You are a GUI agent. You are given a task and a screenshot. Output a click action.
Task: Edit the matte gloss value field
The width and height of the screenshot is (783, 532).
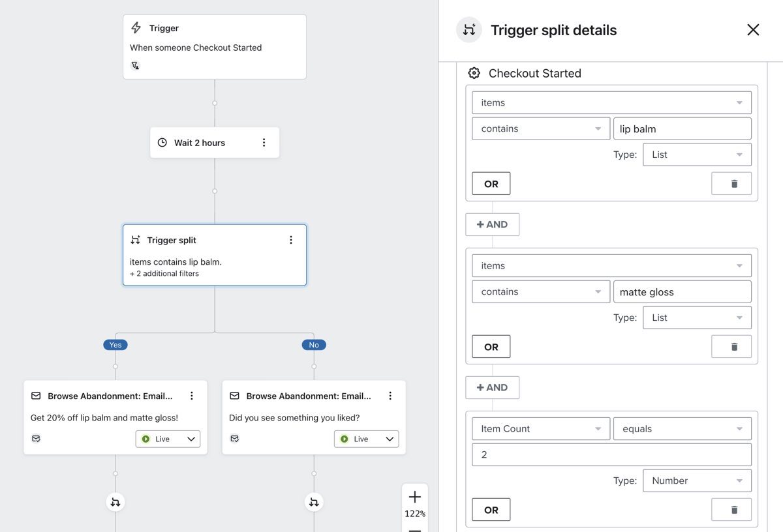pyautogui.click(x=682, y=291)
